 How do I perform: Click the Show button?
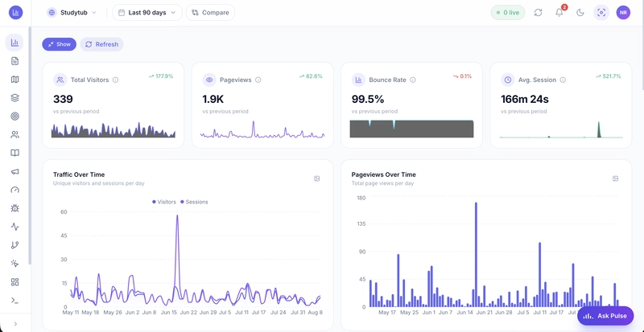coord(59,44)
